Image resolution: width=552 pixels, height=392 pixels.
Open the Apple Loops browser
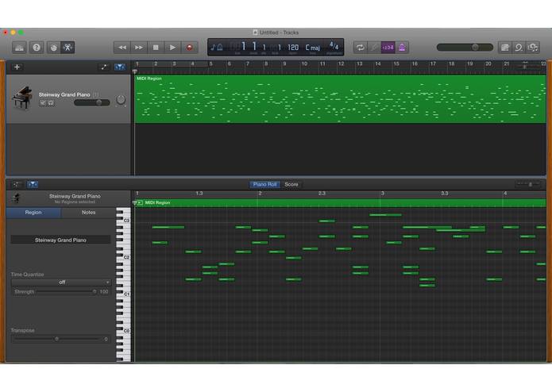click(x=519, y=48)
